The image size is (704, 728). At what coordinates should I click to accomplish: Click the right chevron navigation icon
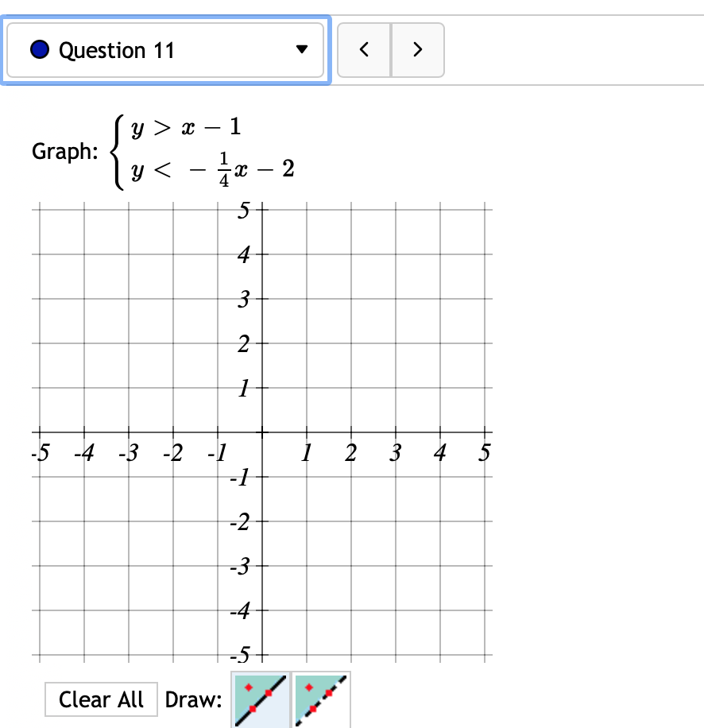coord(418,49)
